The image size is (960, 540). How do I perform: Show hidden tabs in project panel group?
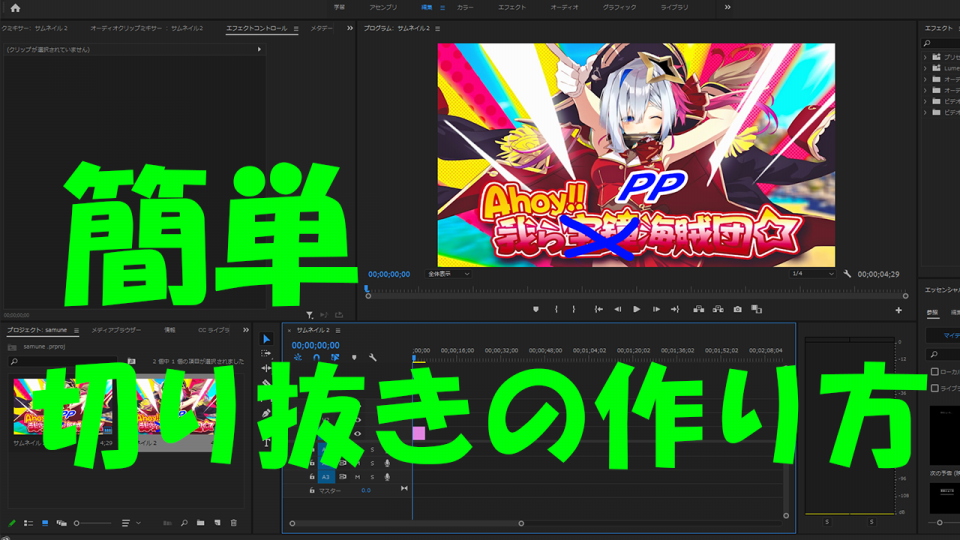click(246, 331)
